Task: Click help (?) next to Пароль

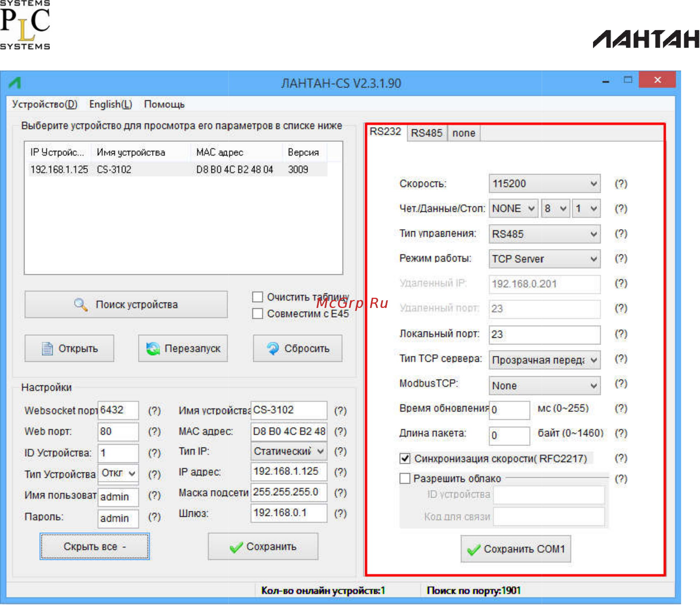Action: click(x=154, y=517)
